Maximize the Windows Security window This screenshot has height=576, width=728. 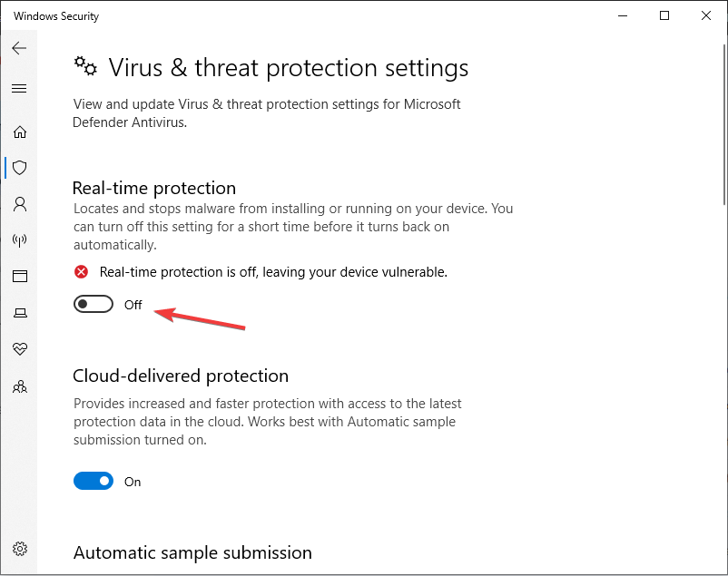point(664,15)
